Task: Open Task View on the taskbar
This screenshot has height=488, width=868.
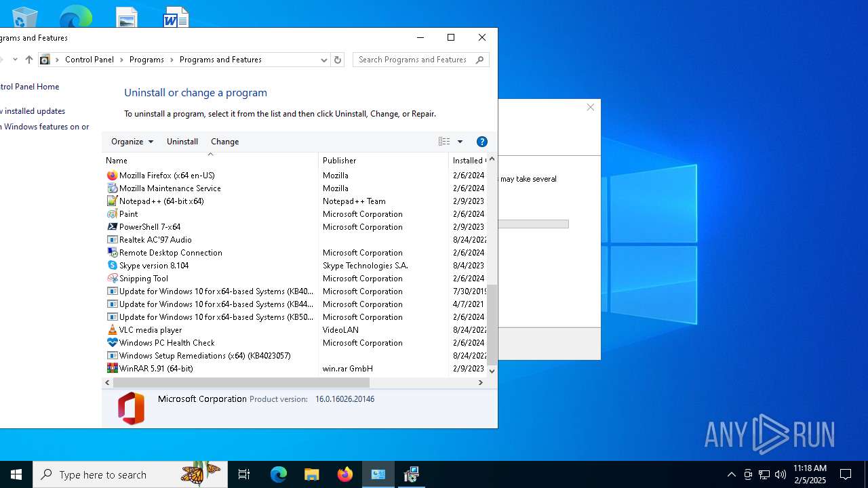Action: (244, 474)
